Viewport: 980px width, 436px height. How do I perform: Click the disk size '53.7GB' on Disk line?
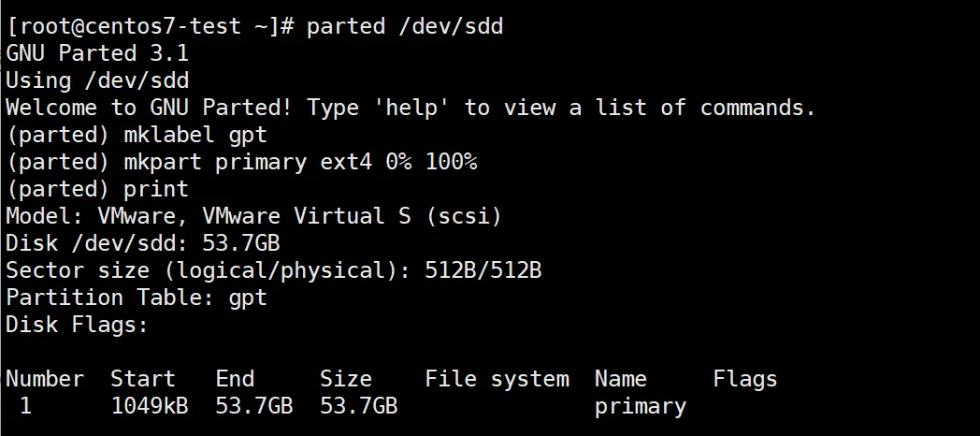(240, 243)
